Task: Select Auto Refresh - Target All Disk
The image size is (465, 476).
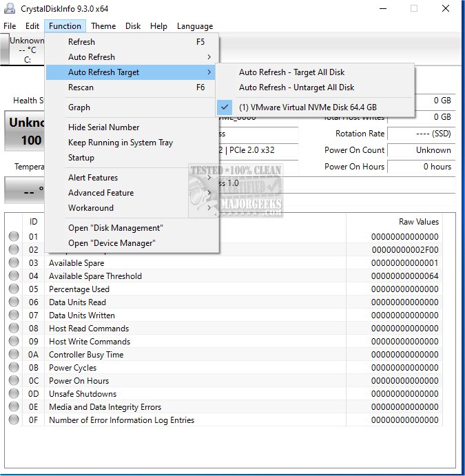Action: (291, 72)
